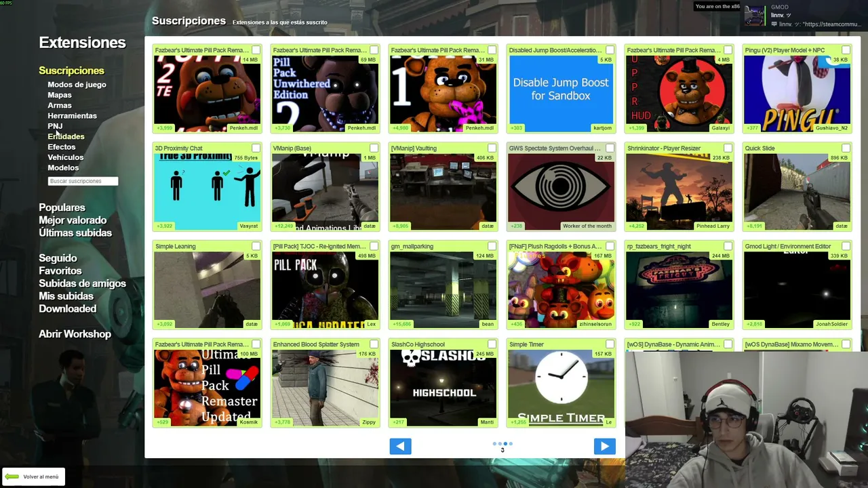Click Volver al menú button
Viewport: 868px width, 488px height.
coord(33,476)
